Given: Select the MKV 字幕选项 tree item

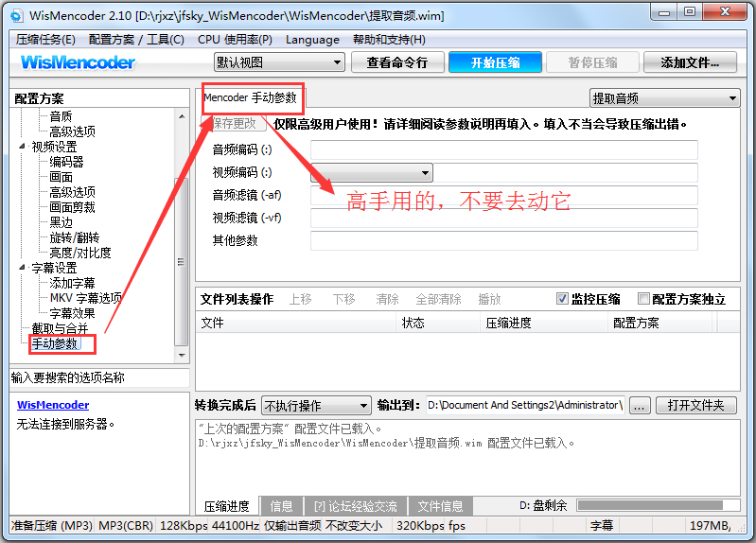Looking at the screenshot, I should coord(85,298).
